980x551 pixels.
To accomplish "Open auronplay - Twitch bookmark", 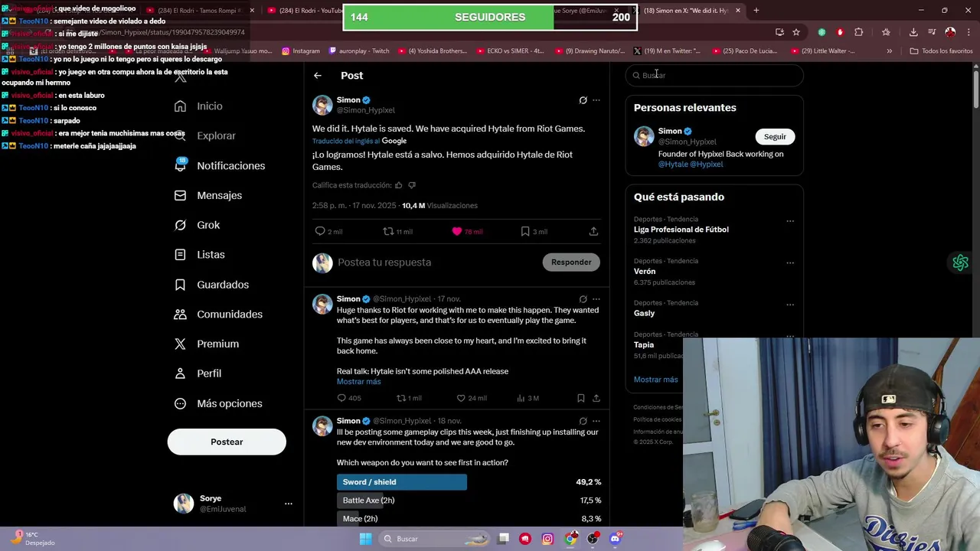I will 359,51.
